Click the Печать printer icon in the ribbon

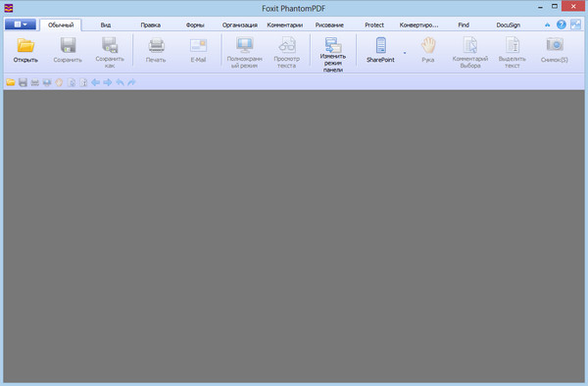[156, 45]
